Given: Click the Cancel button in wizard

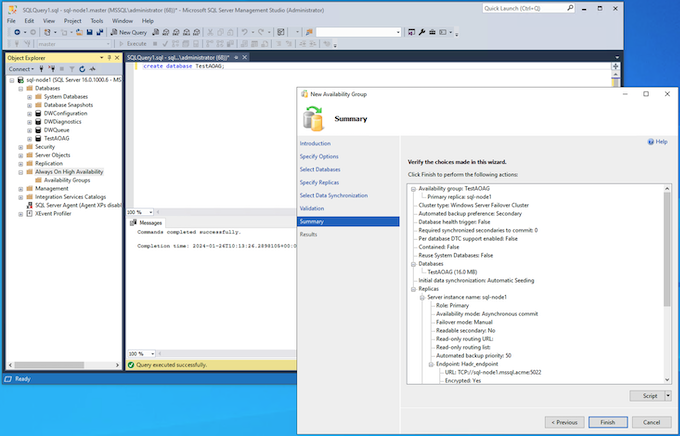Looking at the screenshot, I should click(x=651, y=422).
